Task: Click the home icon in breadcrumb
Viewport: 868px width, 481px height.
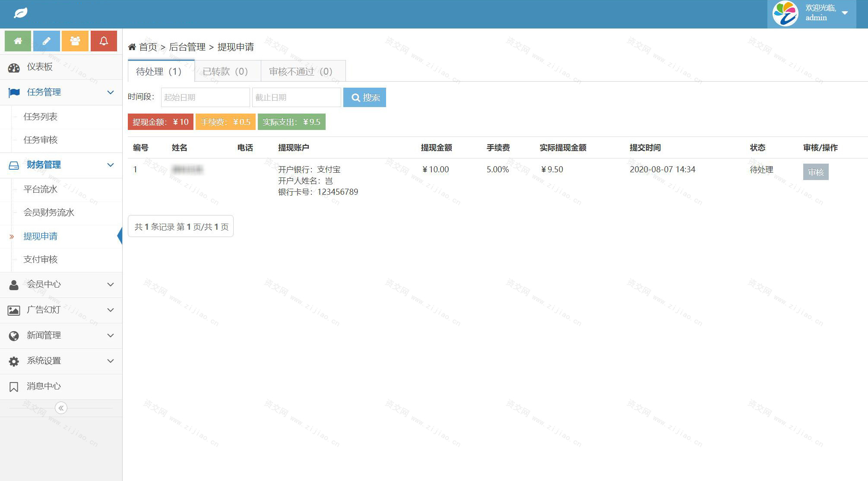Action: tap(132, 47)
